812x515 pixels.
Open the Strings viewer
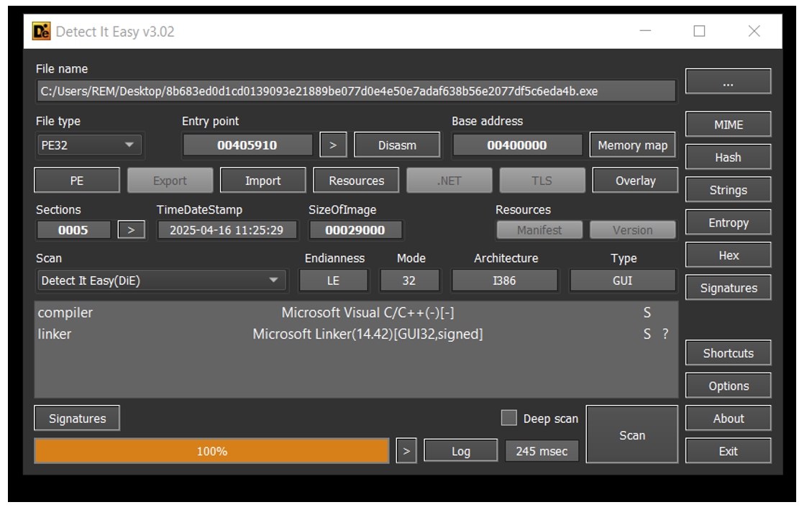pos(728,190)
